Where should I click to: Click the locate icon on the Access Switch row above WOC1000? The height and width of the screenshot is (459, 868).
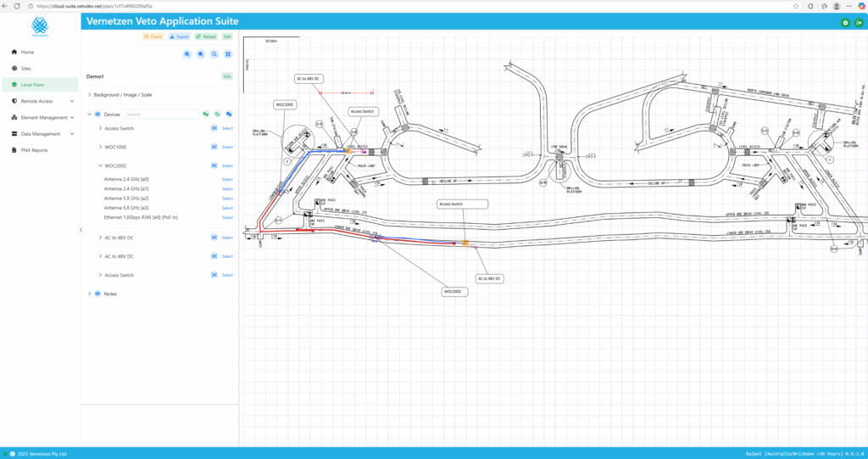tap(214, 128)
